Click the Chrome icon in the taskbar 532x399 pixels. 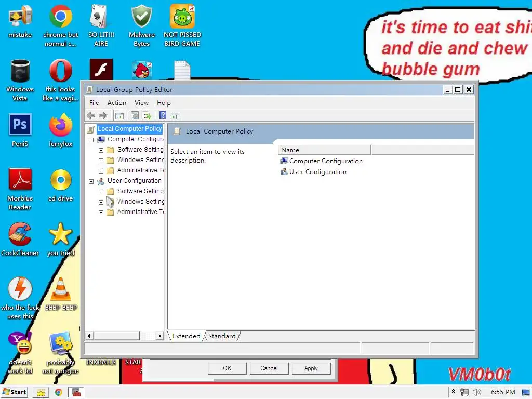click(58, 393)
